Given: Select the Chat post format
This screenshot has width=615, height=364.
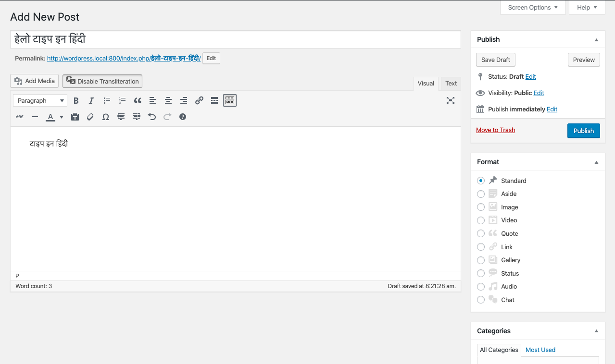Looking at the screenshot, I should 481,300.
